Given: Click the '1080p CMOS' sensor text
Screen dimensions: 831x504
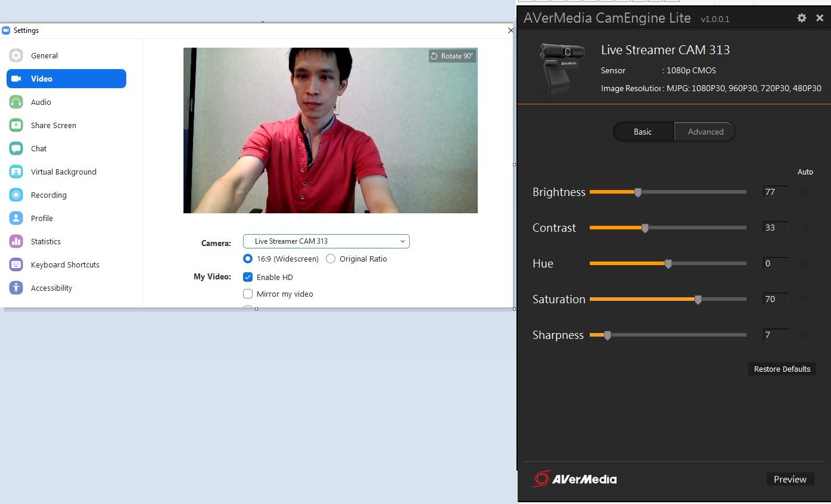Looking at the screenshot, I should (x=691, y=70).
